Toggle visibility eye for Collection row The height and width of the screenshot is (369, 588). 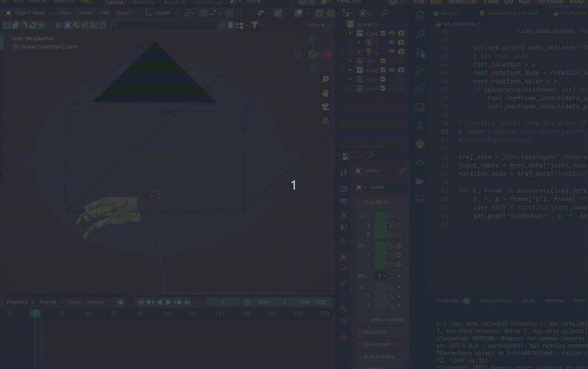(x=392, y=33)
